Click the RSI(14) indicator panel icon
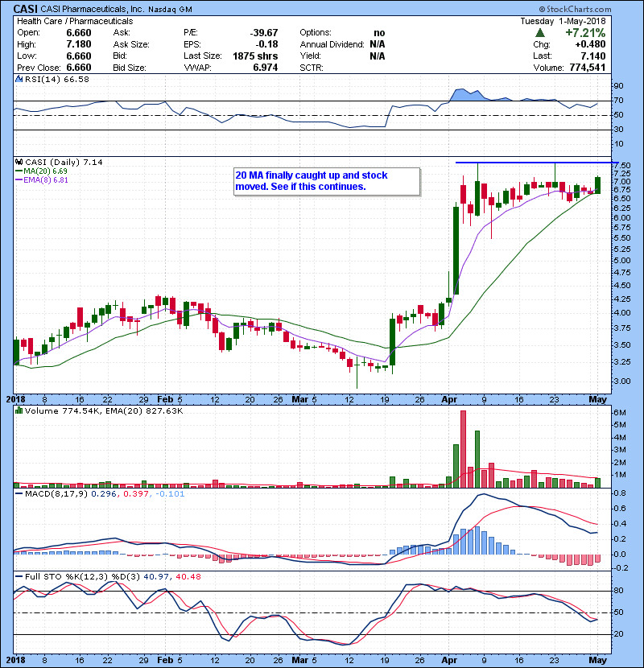This screenshot has width=644, height=668. pos(19,79)
